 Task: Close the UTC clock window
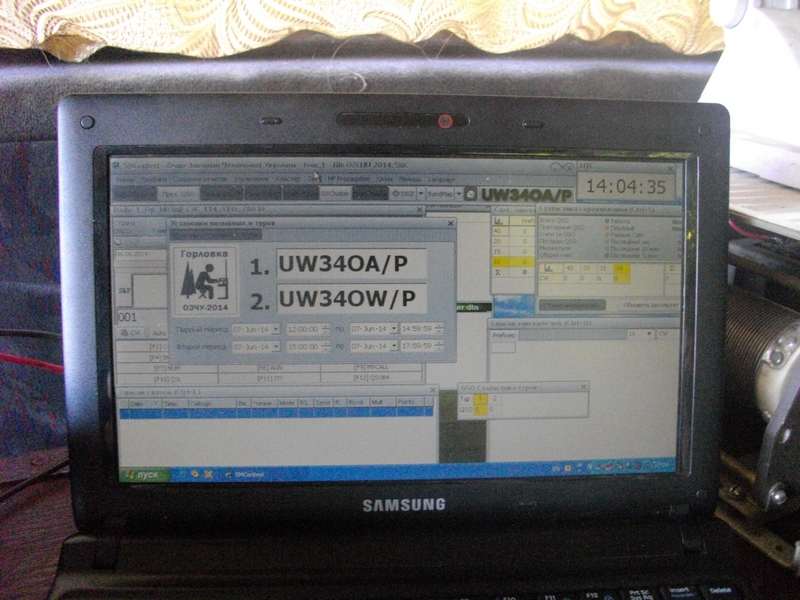tap(670, 168)
